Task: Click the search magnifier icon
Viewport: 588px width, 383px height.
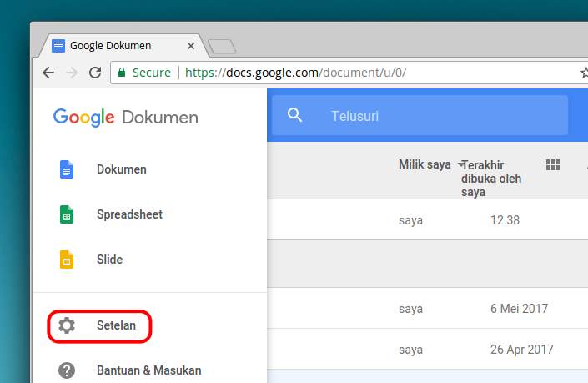Action: pos(294,115)
